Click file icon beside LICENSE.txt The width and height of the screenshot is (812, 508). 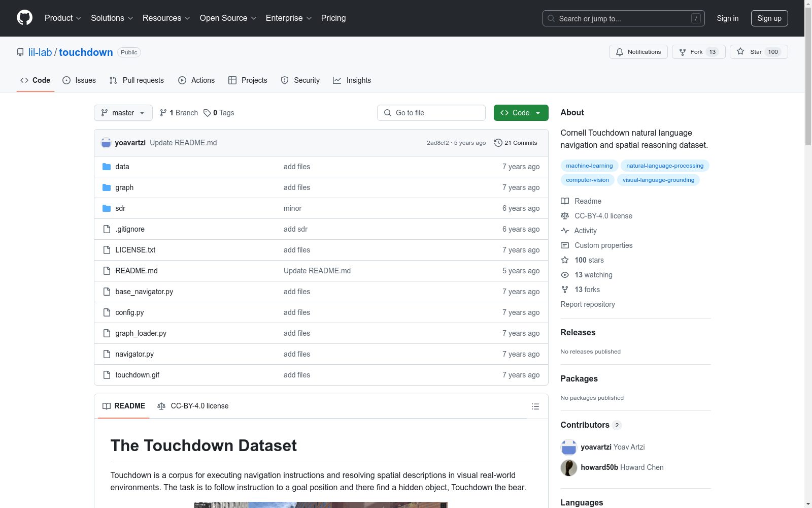click(x=107, y=250)
